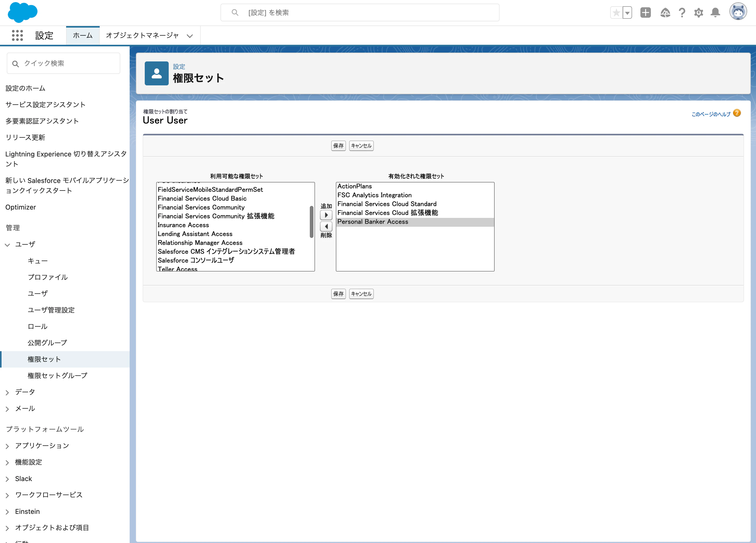The image size is (756, 543).
Task: Click the top キャンセル button
Action: [x=361, y=146]
